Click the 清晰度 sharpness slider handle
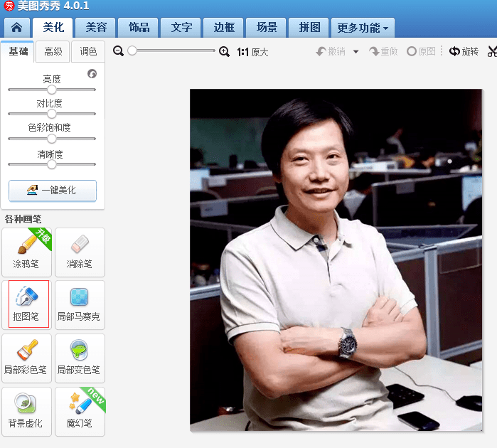Screen dimensions: 497x448 coord(52,164)
